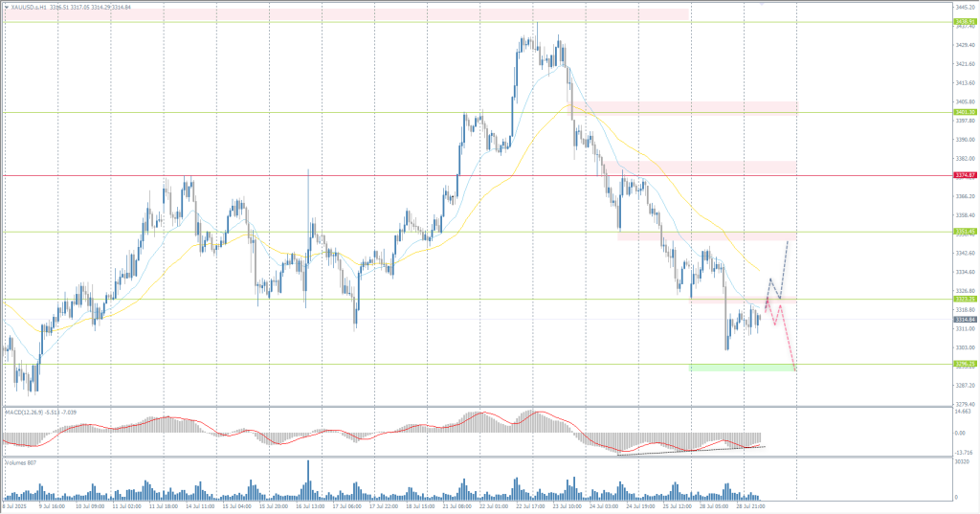Viewport: 980px width, 514px height.
Task: Select the green 3438.91 price label
Action: [x=965, y=21]
